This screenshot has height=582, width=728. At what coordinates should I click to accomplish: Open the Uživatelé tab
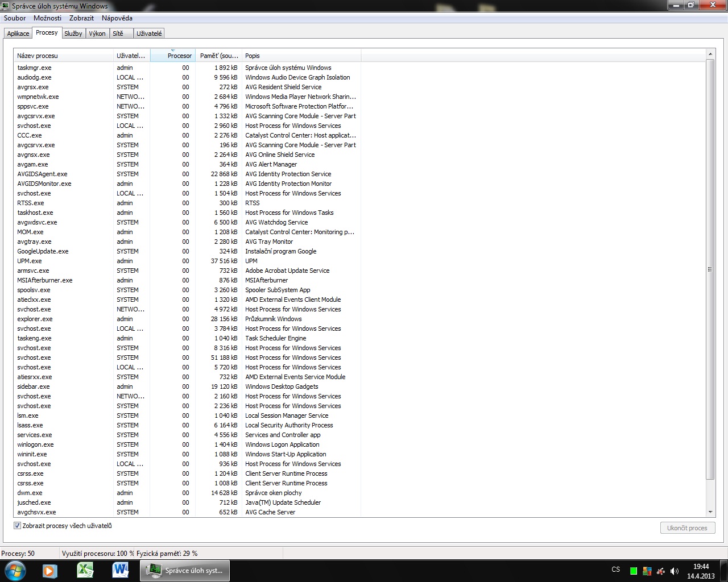coord(149,34)
